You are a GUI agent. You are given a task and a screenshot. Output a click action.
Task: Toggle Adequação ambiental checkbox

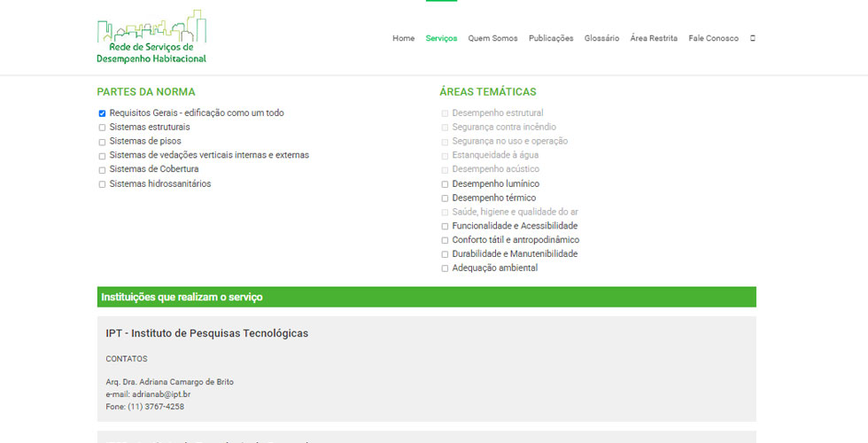pos(445,268)
